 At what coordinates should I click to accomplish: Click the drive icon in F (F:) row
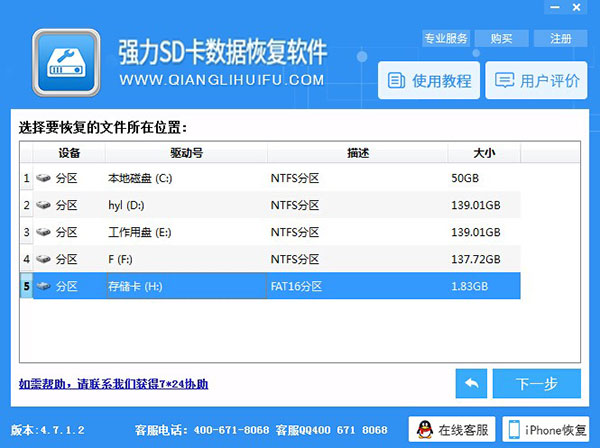(43, 259)
